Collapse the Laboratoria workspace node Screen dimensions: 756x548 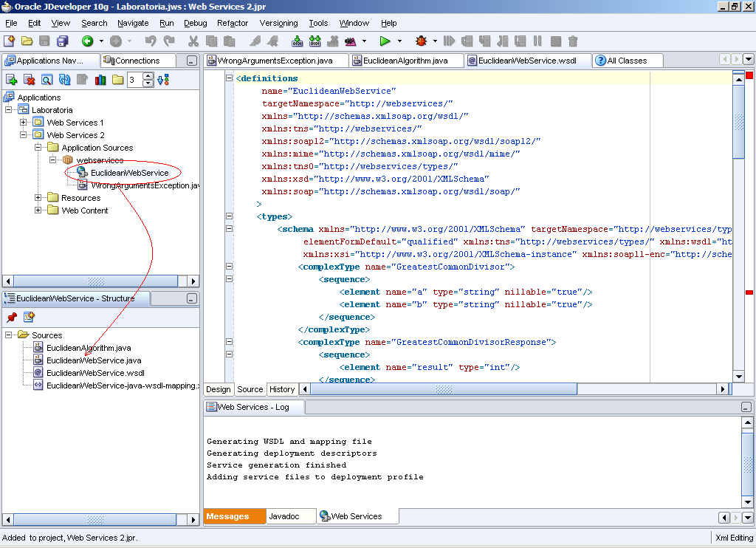click(x=8, y=110)
